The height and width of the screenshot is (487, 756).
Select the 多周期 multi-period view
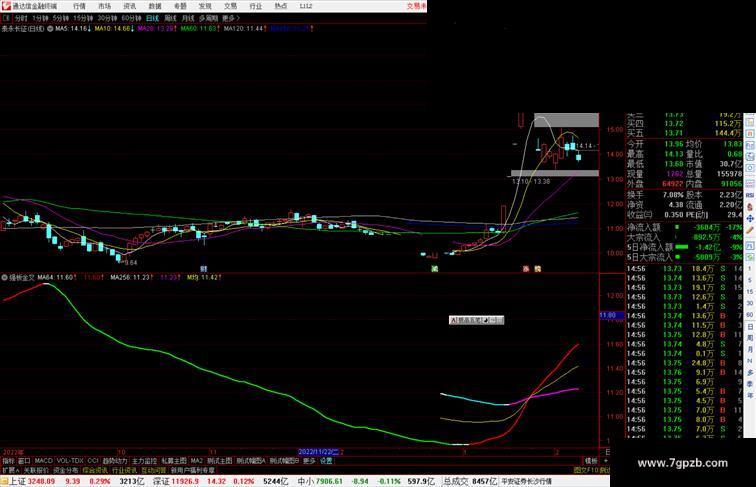pos(208,18)
